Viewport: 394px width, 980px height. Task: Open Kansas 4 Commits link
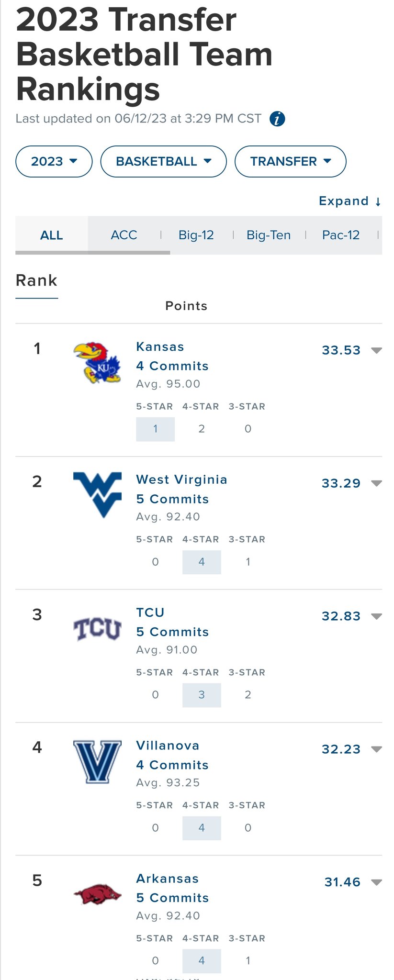coord(172,366)
